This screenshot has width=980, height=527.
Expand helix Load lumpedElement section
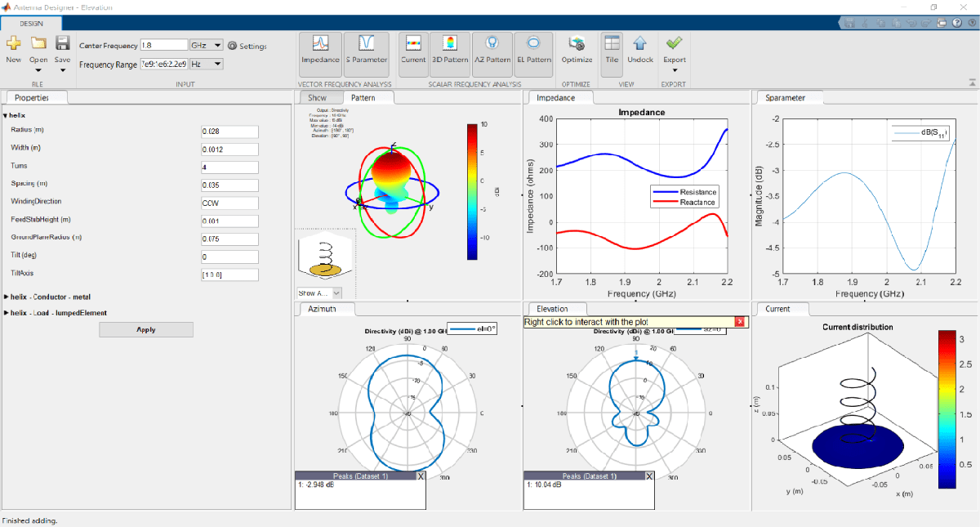(x=7, y=313)
